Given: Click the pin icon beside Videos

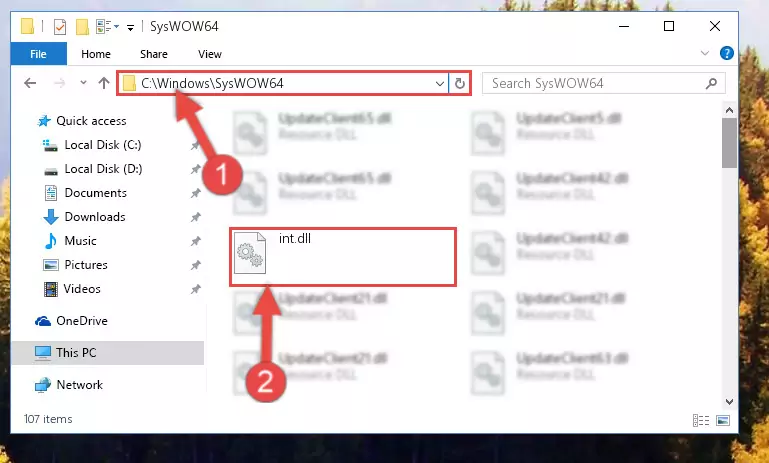Looking at the screenshot, I should pos(195,289).
